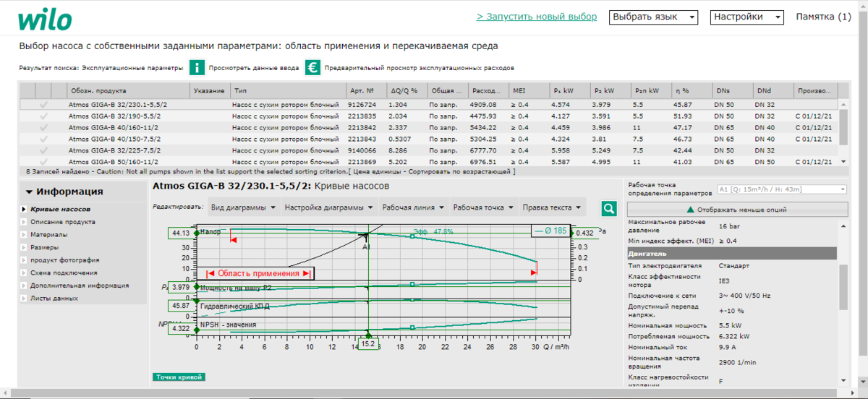Screen dimensions: 868x399
Task: Sort by η % column header
Action: [x=692, y=91]
